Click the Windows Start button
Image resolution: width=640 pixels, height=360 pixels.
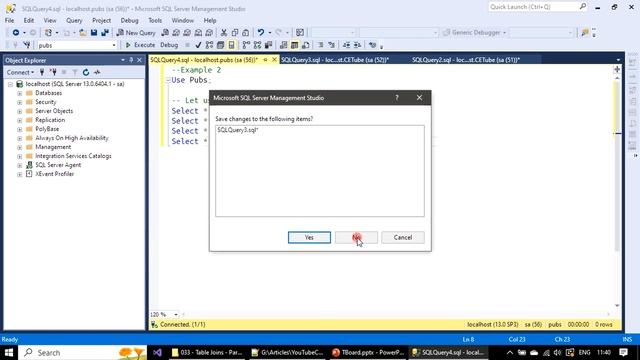[9, 352]
